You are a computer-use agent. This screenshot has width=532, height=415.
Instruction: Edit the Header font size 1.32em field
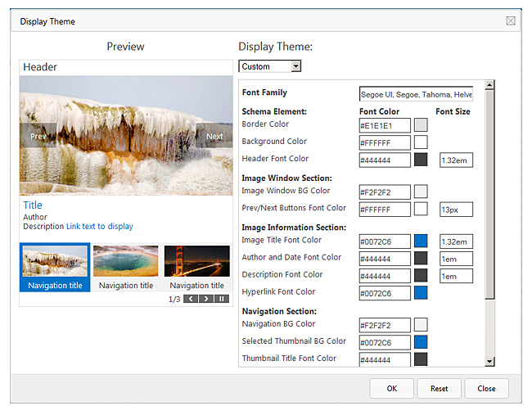456,160
